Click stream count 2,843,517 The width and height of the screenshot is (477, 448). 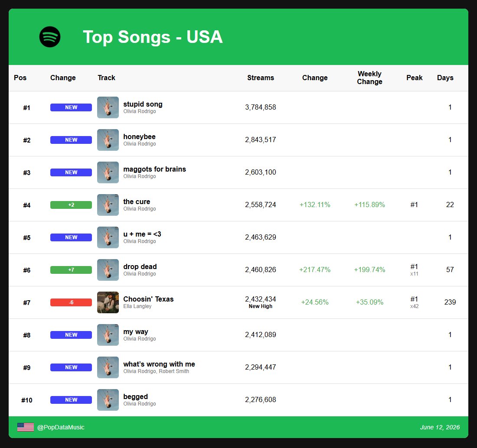point(261,140)
